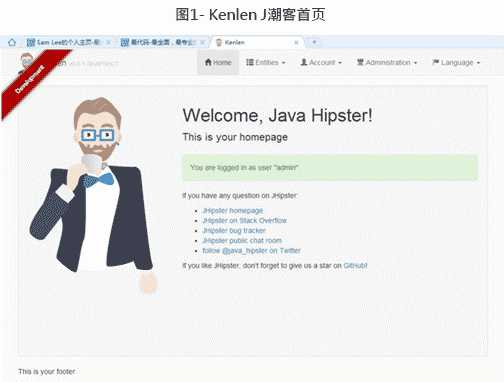Expand the Administration dropdown menu
The height and width of the screenshot is (382, 504).
pos(387,62)
